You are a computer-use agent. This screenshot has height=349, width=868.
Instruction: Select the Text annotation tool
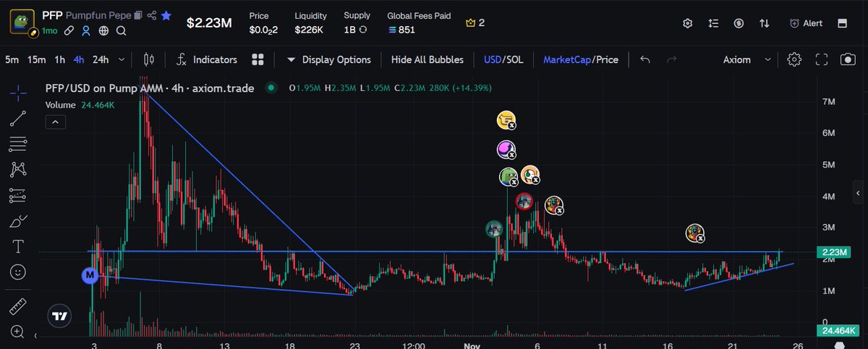tap(18, 247)
